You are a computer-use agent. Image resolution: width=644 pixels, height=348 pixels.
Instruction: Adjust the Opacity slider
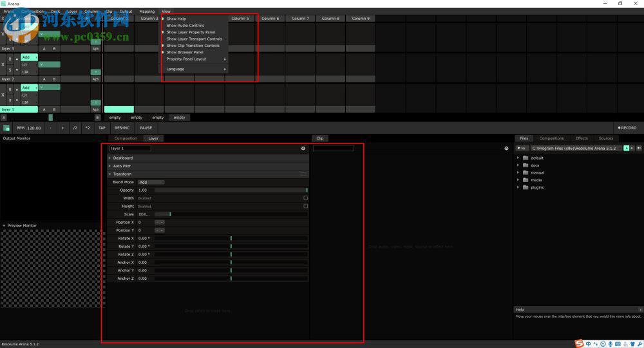click(x=231, y=190)
